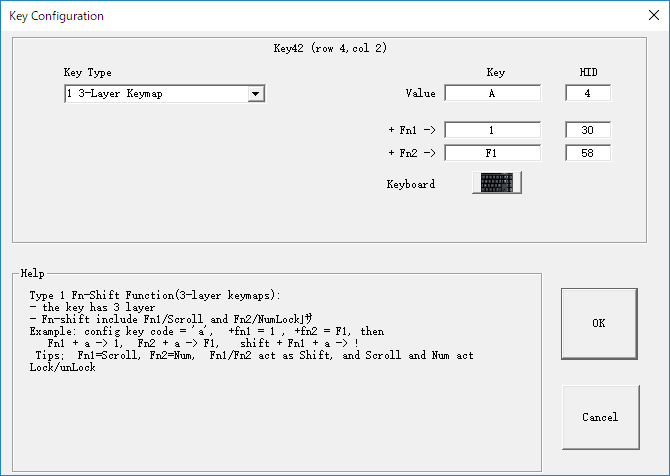
Task: Click help text 'Lock/unLock'
Action: [62, 367]
